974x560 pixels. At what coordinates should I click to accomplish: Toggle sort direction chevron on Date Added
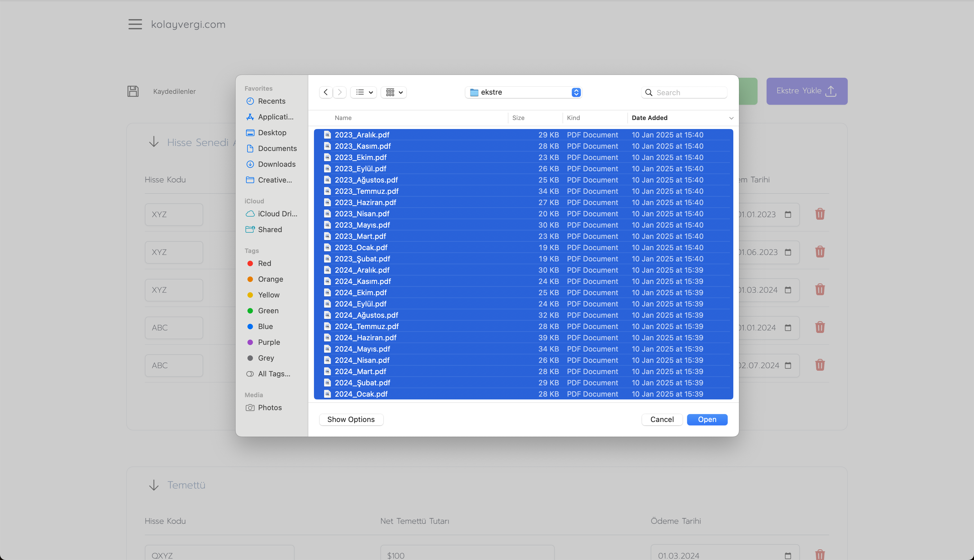pyautogui.click(x=731, y=118)
